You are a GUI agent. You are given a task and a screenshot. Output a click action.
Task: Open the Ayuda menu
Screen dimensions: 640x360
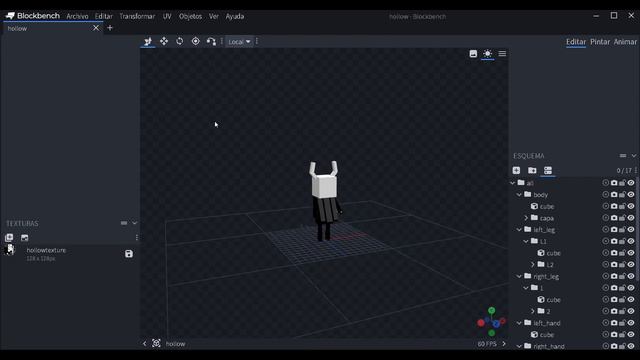click(x=235, y=16)
